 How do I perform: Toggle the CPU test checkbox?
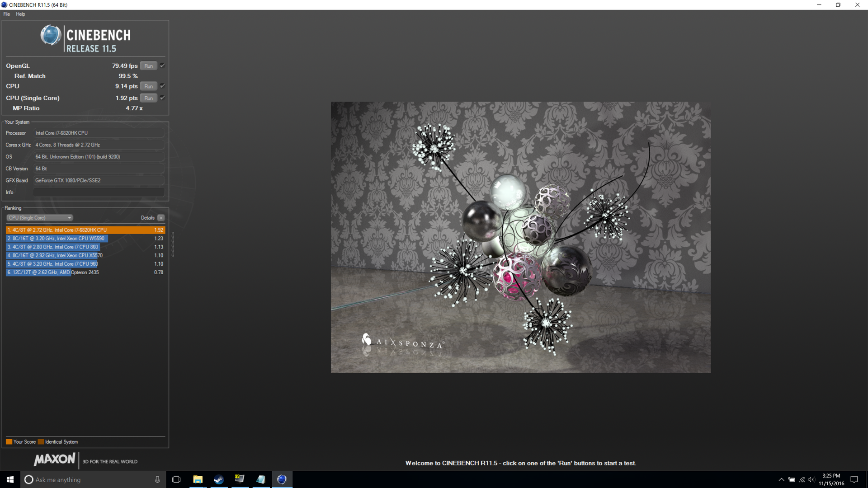pyautogui.click(x=162, y=86)
